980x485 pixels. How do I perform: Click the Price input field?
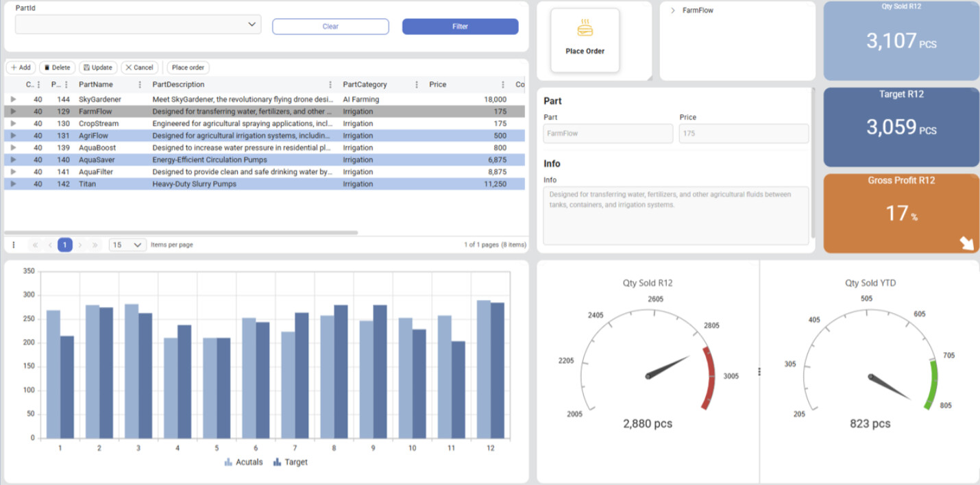(x=744, y=134)
